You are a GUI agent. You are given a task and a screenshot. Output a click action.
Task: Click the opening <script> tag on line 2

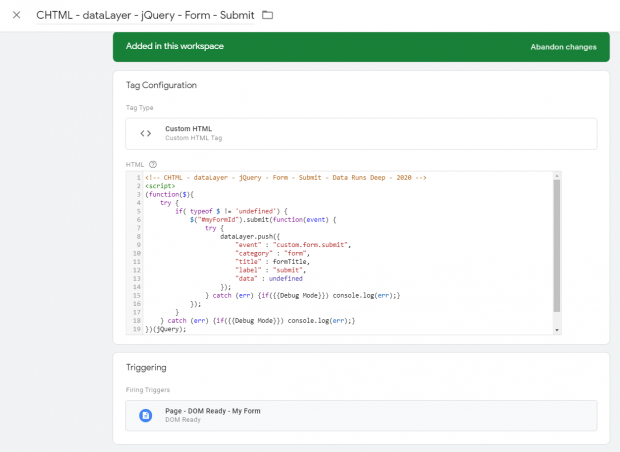tap(160, 186)
